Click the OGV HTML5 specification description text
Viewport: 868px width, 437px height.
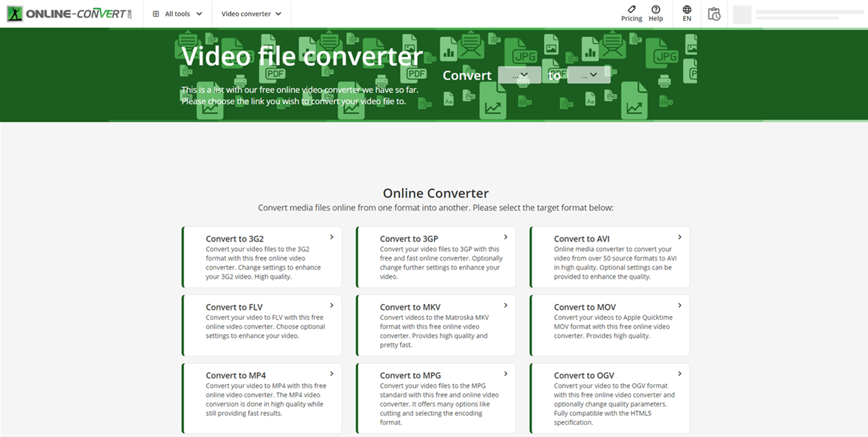click(615, 404)
